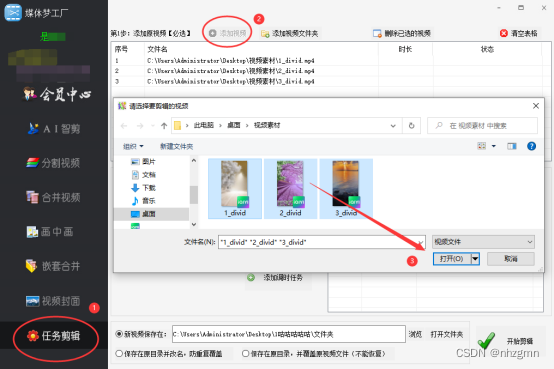Click 打开文件夹 open folder button
Image resolution: width=554 pixels, height=369 pixels.
pos(447,334)
